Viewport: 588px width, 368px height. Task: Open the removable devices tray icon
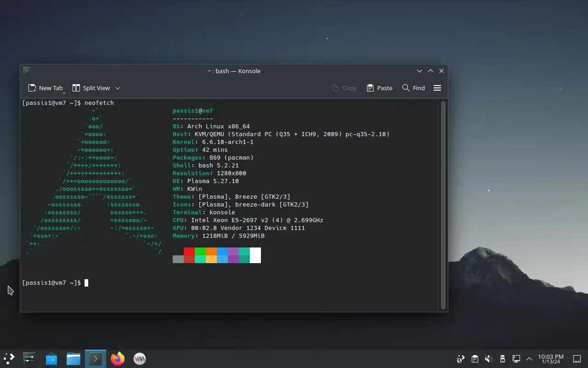[503, 359]
